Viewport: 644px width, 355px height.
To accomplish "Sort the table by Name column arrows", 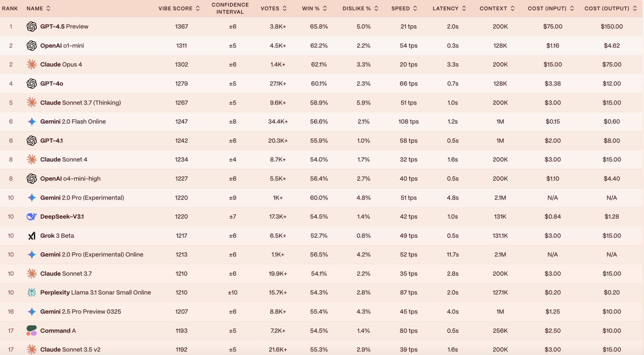I will tap(48, 9).
